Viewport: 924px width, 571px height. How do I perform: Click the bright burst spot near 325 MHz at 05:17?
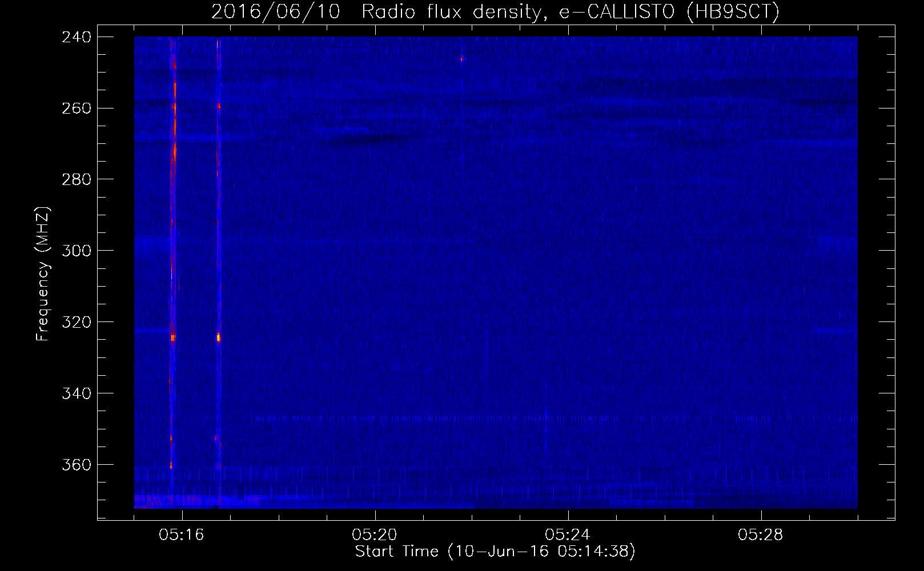coord(218,337)
